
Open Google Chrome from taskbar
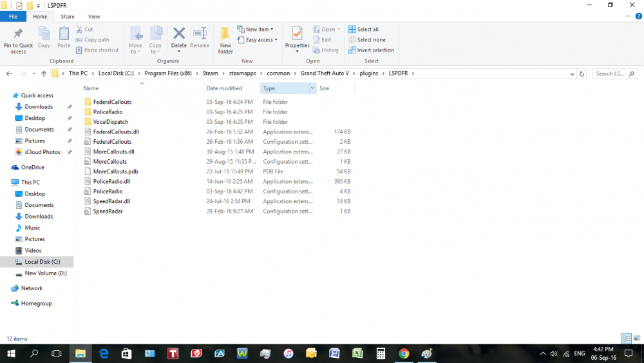click(x=404, y=353)
